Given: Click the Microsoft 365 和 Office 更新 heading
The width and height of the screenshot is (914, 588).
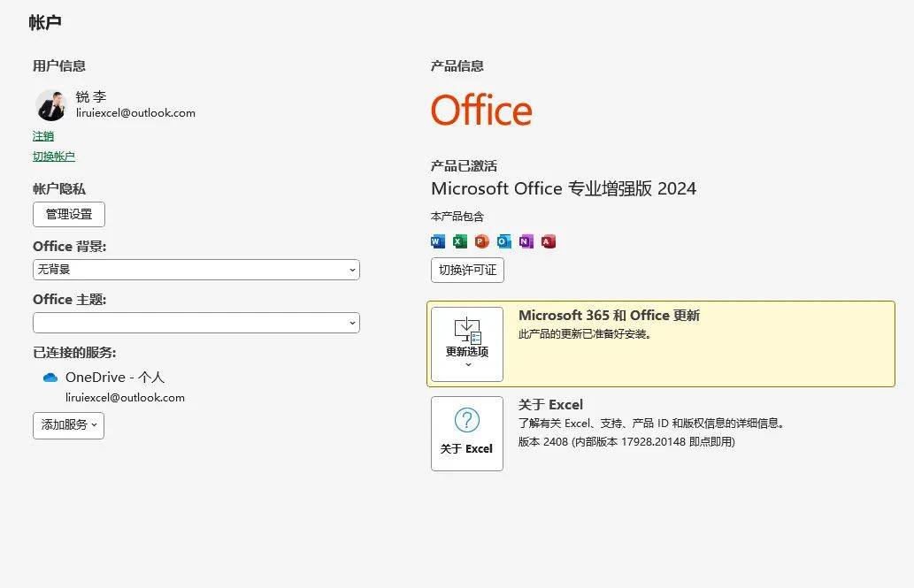Looking at the screenshot, I should pos(609,316).
